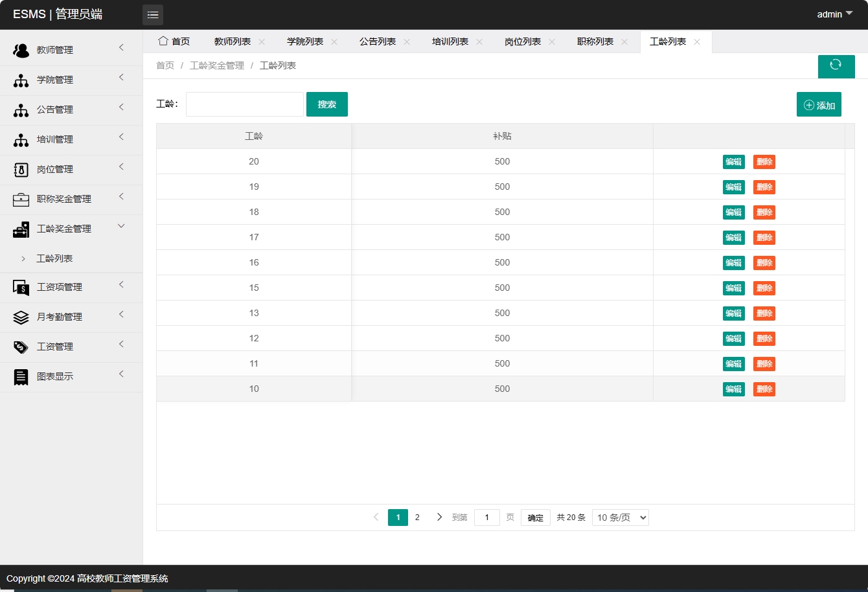Toggle the sidebar with the hamburger icon
The image size is (868, 592).
click(x=153, y=14)
